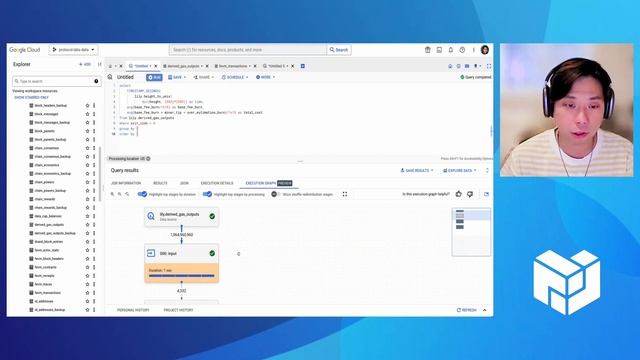Open the Google Cloud home logo
The image size is (640, 360).
tap(24, 50)
